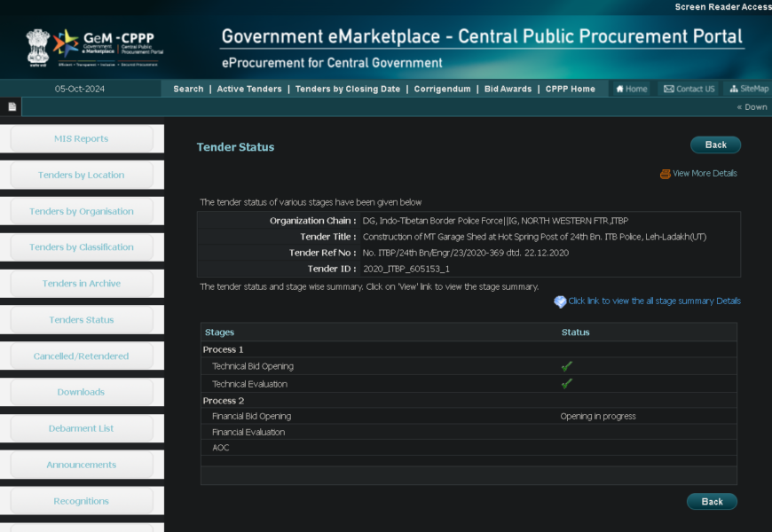Click the stage summary diamond icon
Screen dimensions: 772x532
coord(560,301)
